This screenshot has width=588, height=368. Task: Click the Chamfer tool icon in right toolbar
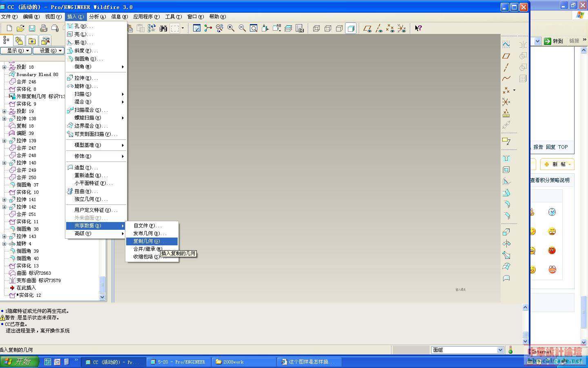tap(506, 215)
